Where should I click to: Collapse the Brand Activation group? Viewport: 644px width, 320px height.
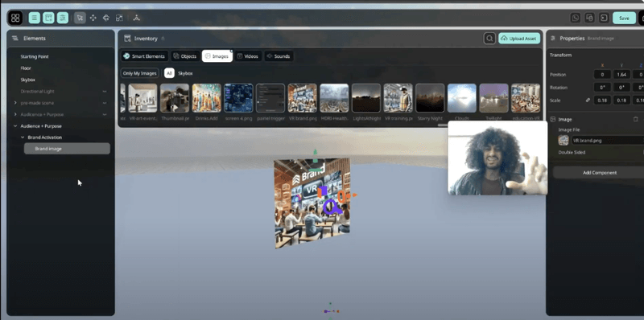pos(23,137)
